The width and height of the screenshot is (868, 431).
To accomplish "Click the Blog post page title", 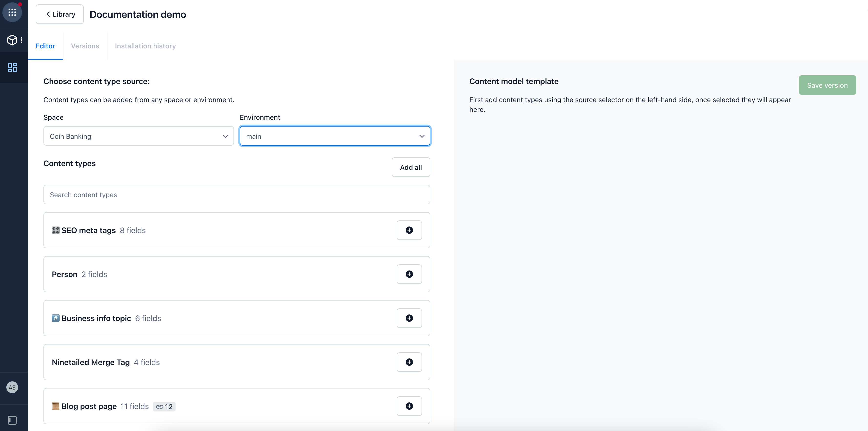I will pos(89,406).
